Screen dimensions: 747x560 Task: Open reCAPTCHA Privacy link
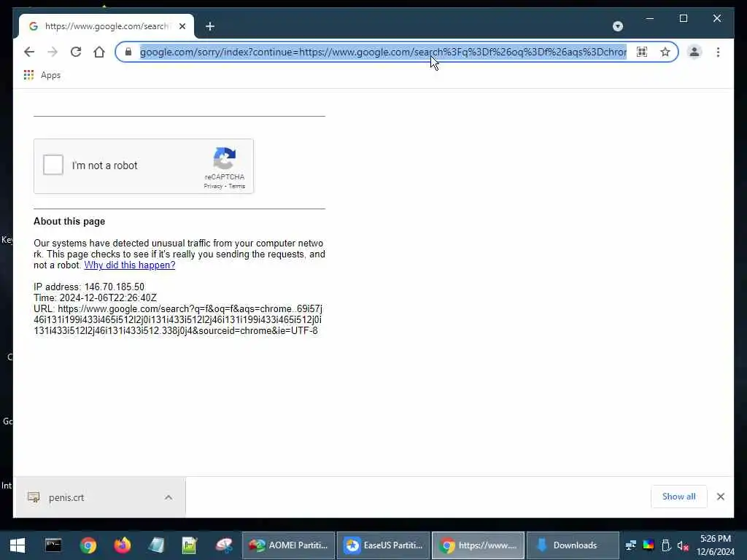pos(213,186)
